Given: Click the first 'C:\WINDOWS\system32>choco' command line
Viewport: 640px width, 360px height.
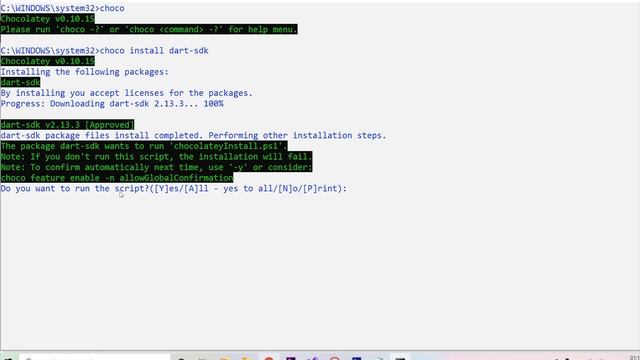Looking at the screenshot, I should (x=62, y=8).
